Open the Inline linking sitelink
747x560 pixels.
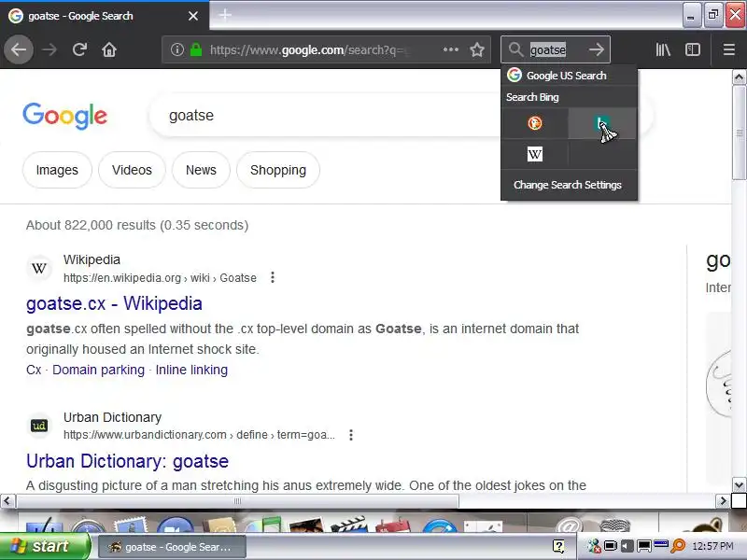191,370
